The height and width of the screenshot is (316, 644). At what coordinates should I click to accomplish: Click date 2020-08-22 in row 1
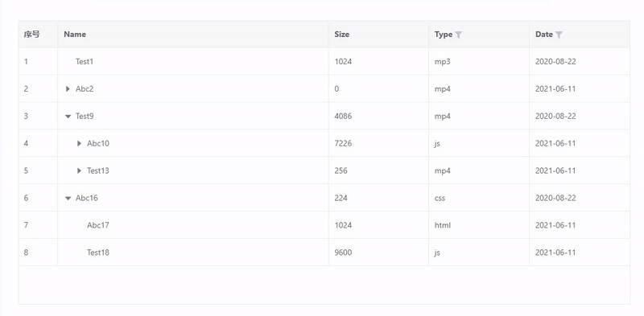pyautogui.click(x=555, y=62)
